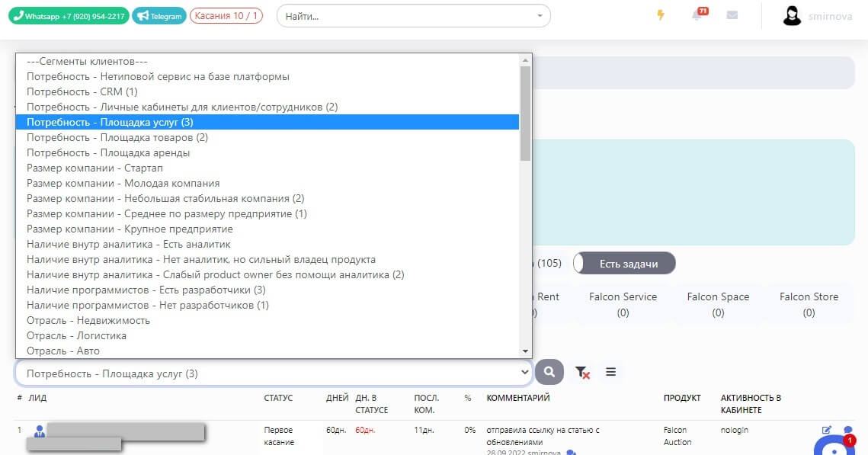868x455 pixels.
Task: Select "Отрасль - Логистика" segment option
Action: click(x=76, y=335)
